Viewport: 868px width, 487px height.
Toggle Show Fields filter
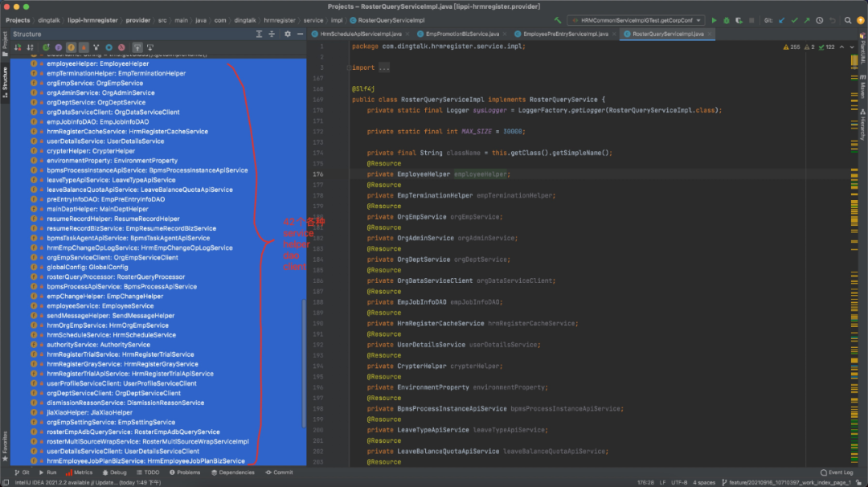tap(71, 47)
